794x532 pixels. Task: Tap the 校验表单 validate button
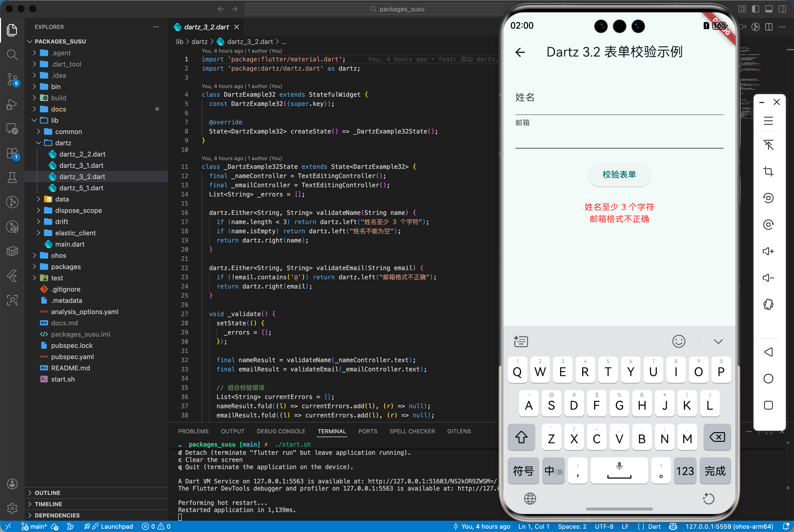(619, 174)
